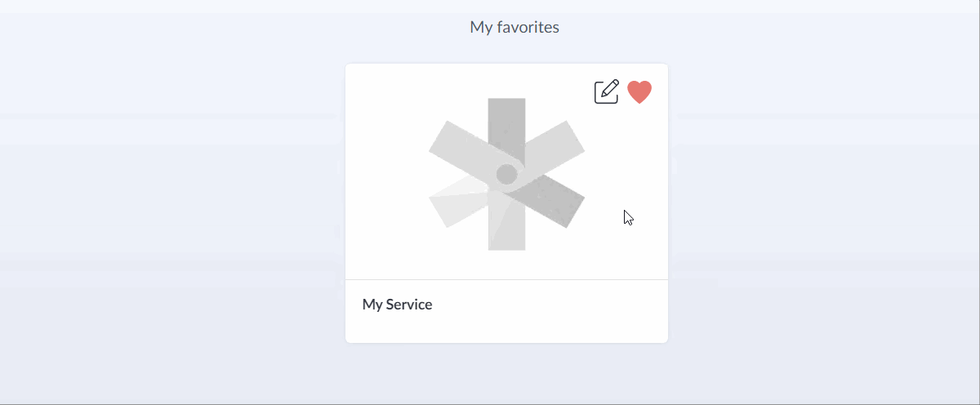The image size is (980, 405).
Task: Open the My Service placeholder image
Action: pos(506,174)
